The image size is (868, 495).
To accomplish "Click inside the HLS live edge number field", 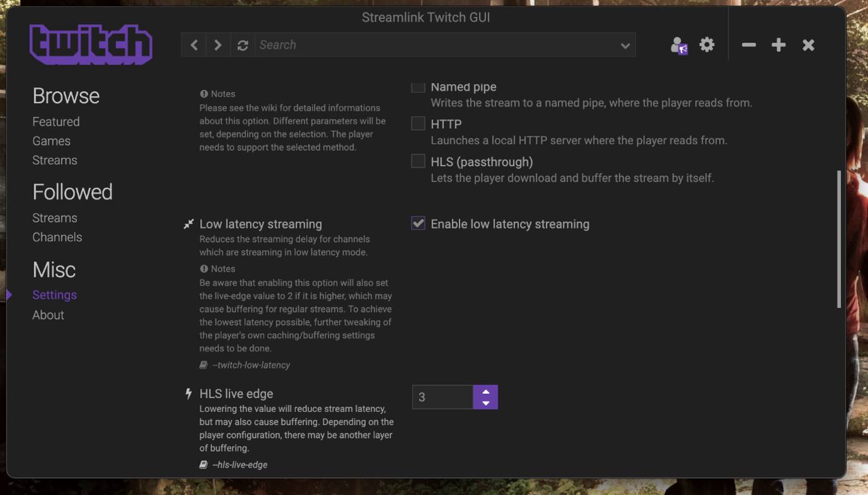I will [442, 396].
